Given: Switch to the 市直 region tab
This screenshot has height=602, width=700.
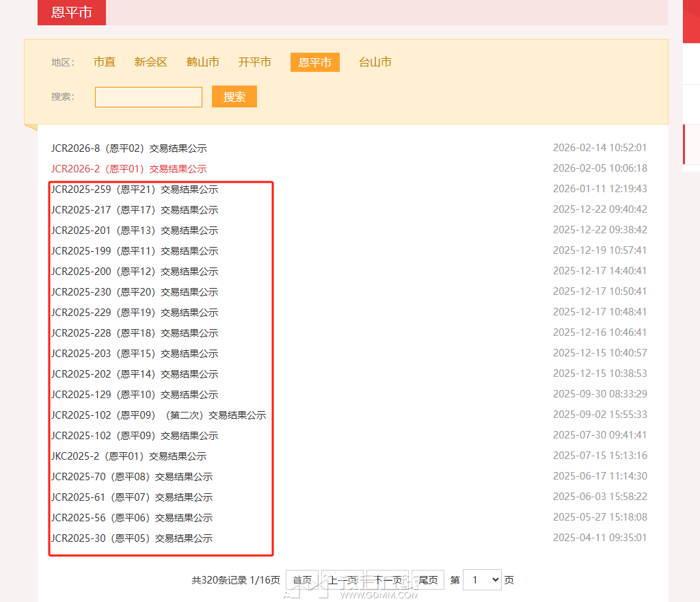Looking at the screenshot, I should (x=104, y=62).
